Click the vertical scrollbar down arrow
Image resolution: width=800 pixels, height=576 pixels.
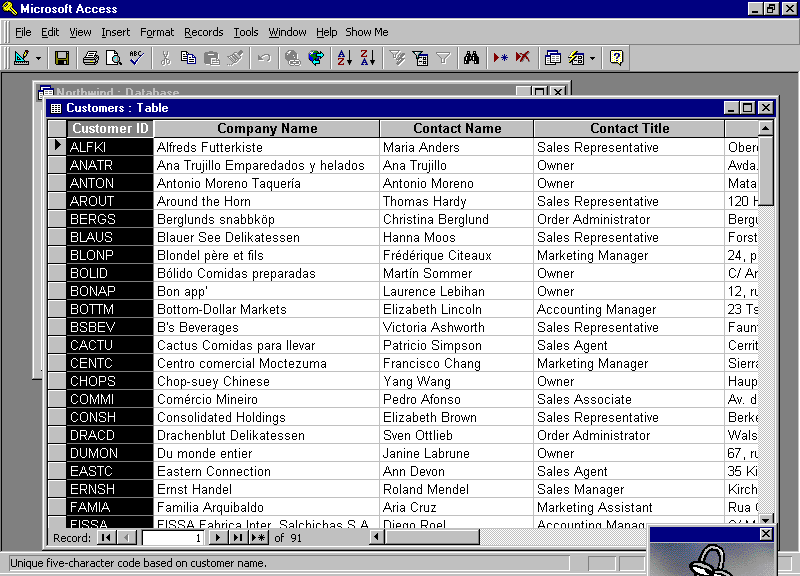[766, 520]
